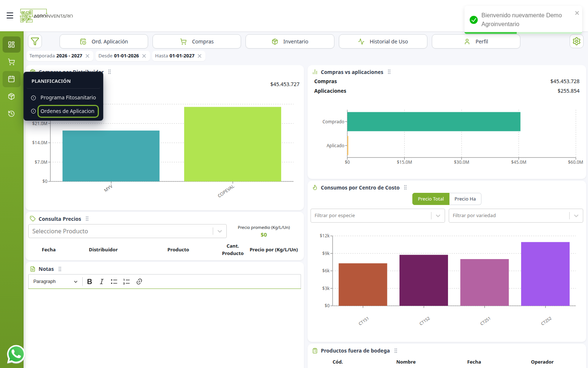Remove the Hasta 01-01-2027 filter
Viewport: 588px width, 368px height.
pos(200,56)
